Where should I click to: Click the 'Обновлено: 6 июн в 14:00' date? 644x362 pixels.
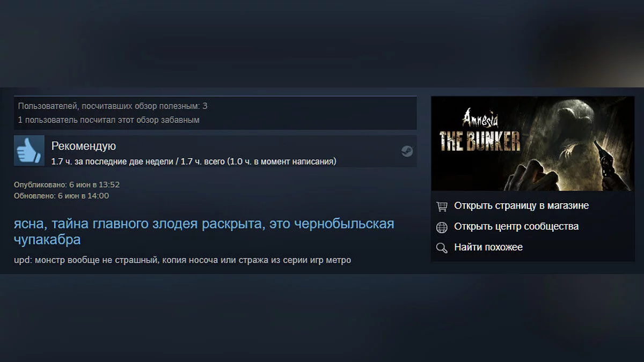61,196
